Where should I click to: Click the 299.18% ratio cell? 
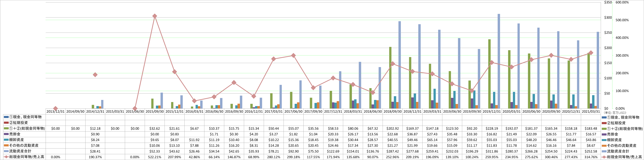click(x=293, y=157)
